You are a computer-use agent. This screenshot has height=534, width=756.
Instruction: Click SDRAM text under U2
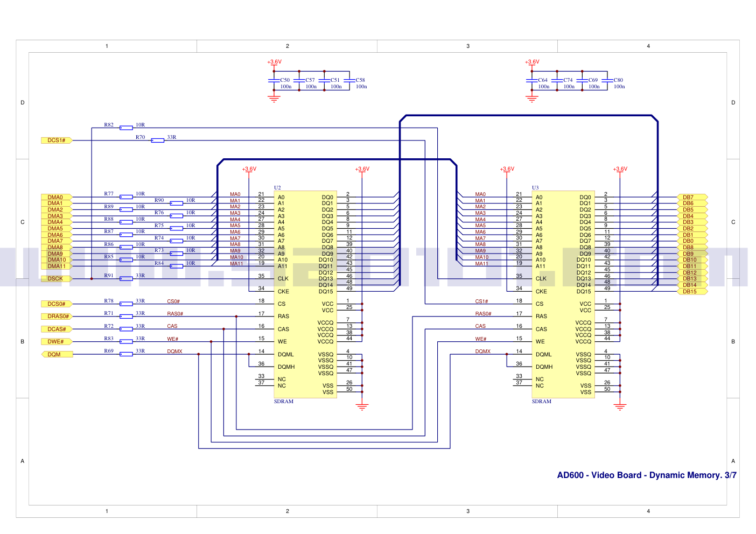point(284,402)
